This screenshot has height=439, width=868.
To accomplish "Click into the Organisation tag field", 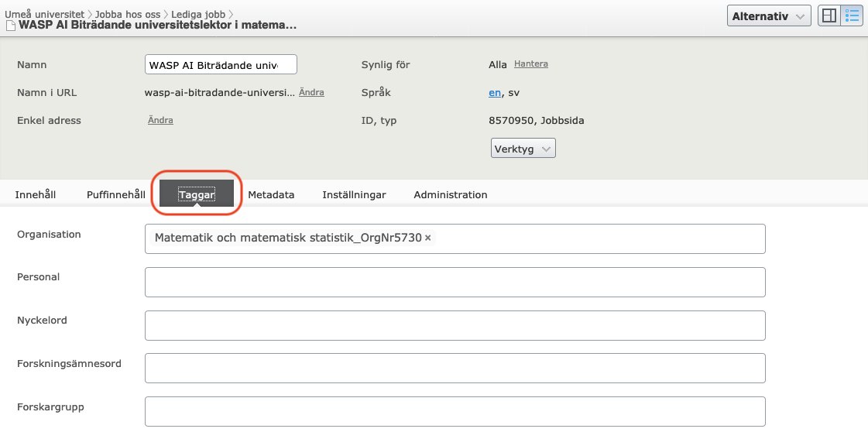I will 455,238.
